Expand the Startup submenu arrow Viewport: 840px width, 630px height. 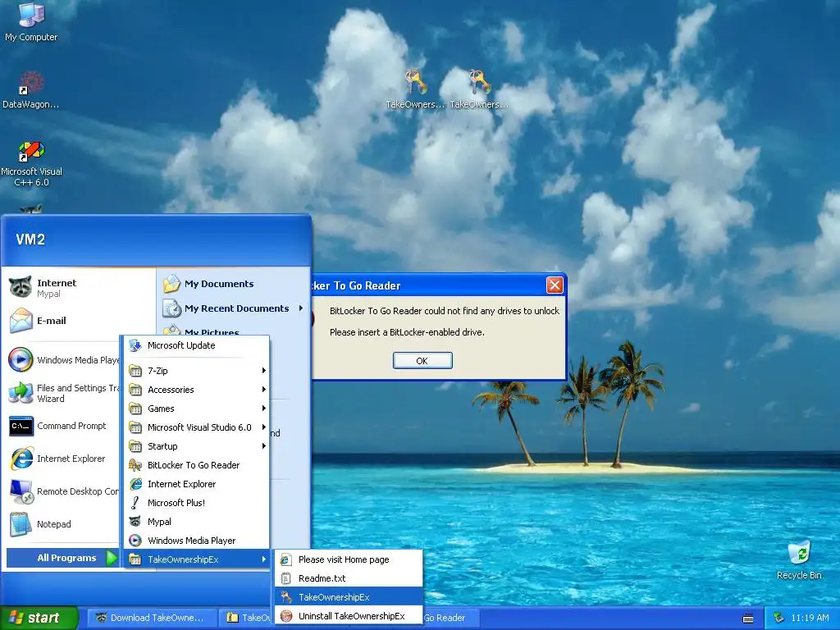coord(263,445)
